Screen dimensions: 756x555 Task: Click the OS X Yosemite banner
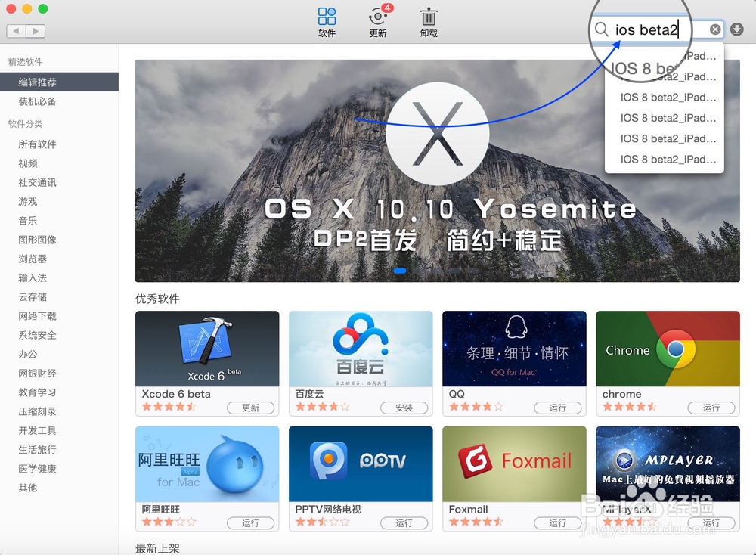tap(437, 171)
